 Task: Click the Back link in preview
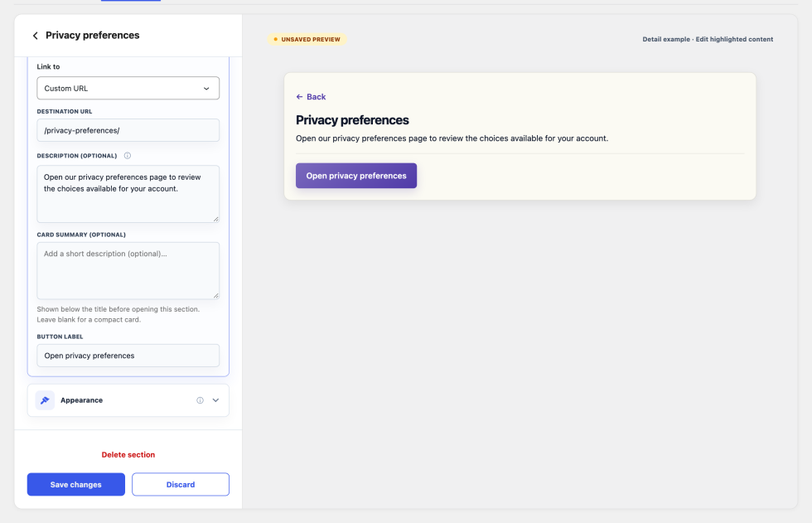click(311, 97)
